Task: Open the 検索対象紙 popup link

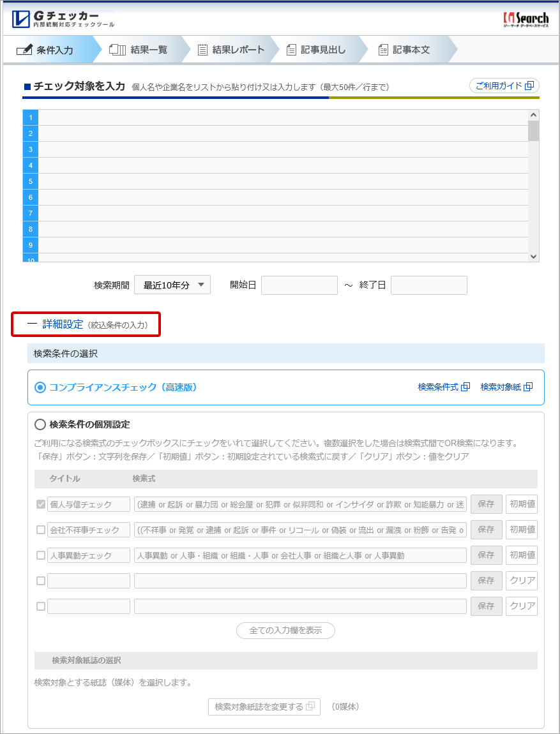Action: pyautogui.click(x=506, y=387)
